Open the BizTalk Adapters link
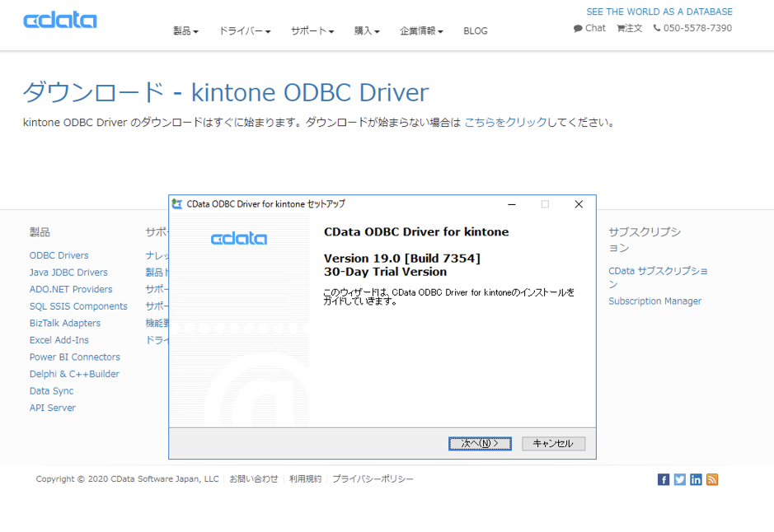 pos(64,323)
